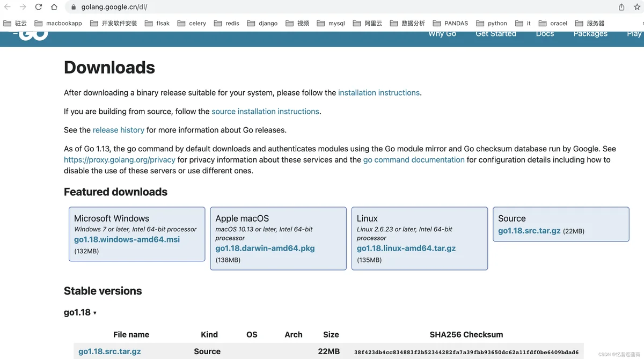Open the oracel bookmark folder
Image resolution: width=644 pixels, height=359 pixels.
[x=553, y=23]
